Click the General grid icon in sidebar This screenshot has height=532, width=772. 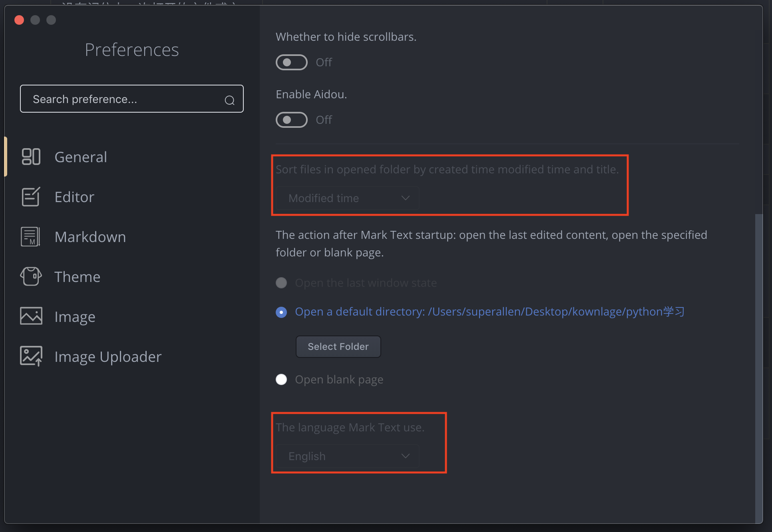[x=31, y=157]
